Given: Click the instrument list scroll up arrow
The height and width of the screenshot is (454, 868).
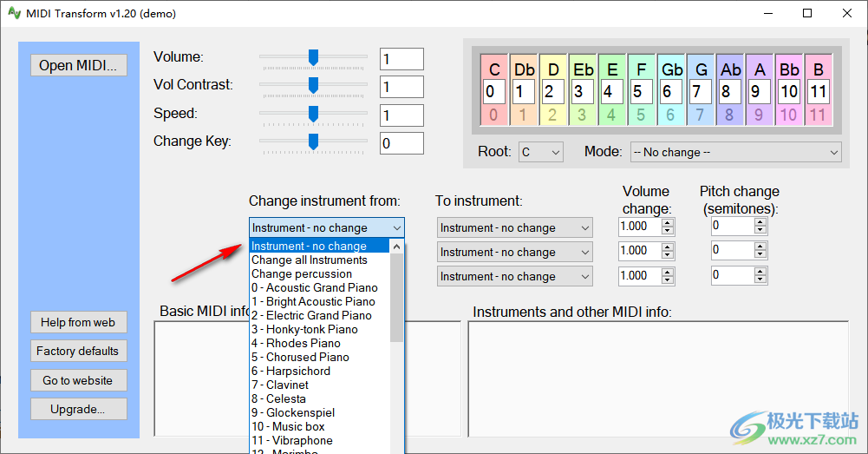Looking at the screenshot, I should tap(396, 247).
